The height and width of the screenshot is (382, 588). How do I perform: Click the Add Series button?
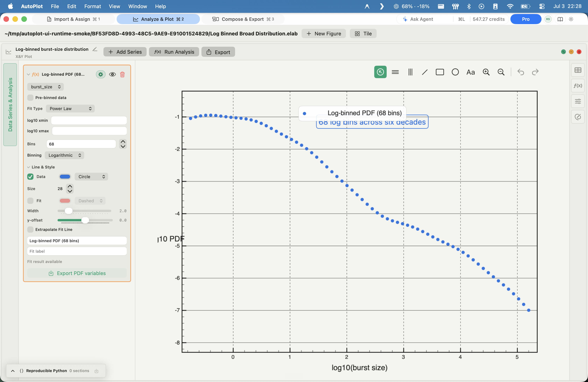125,52
